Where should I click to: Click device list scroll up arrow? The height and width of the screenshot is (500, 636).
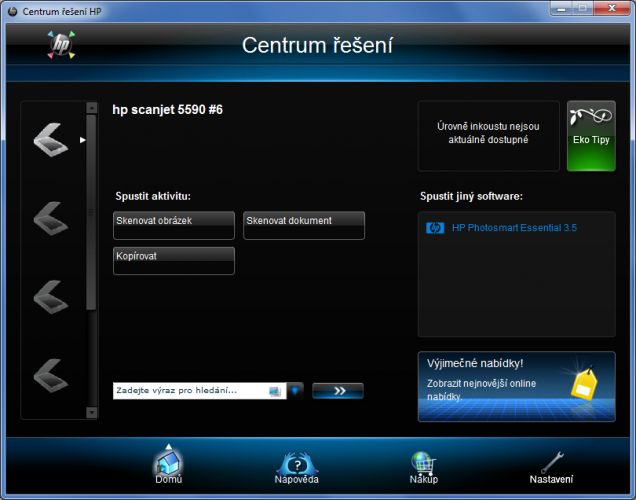(x=92, y=108)
